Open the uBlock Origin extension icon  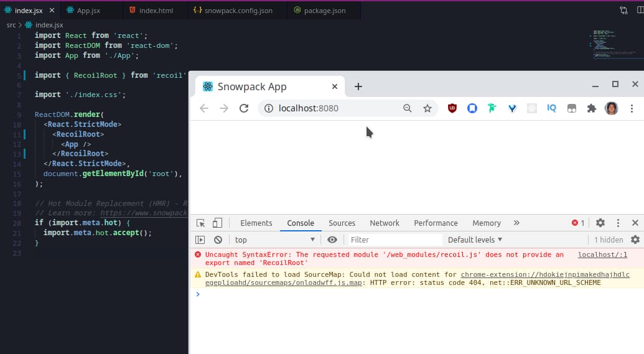(x=452, y=108)
